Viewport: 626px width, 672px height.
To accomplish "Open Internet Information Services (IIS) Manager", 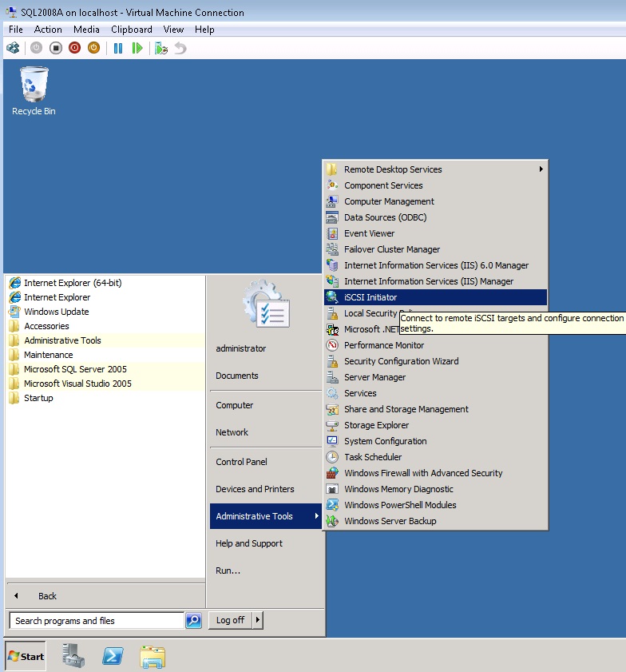I will pos(435,281).
